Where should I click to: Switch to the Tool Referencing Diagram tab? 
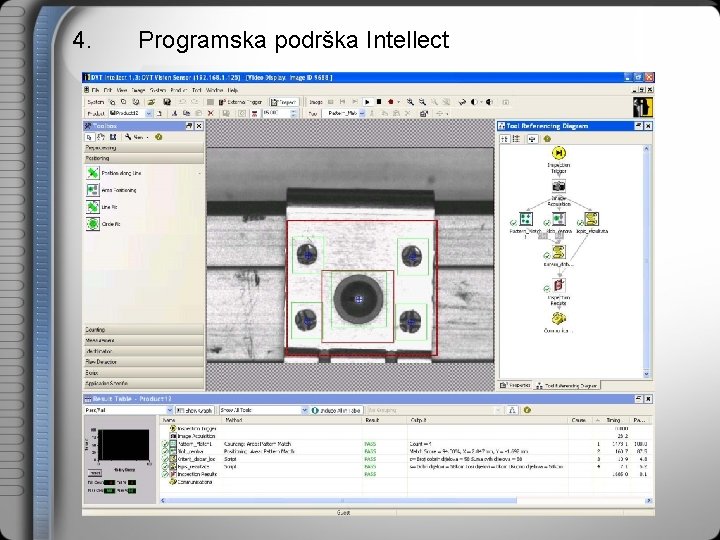(x=567, y=386)
